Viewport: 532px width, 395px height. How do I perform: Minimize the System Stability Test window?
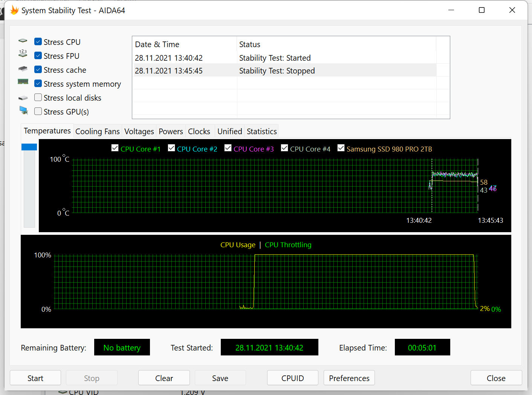pos(451,10)
